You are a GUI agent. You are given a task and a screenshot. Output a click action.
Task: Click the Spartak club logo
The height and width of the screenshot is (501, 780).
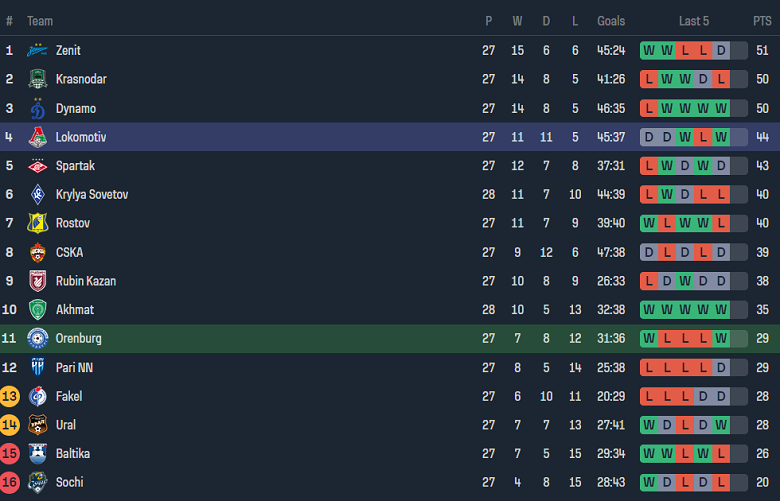pyautogui.click(x=38, y=166)
